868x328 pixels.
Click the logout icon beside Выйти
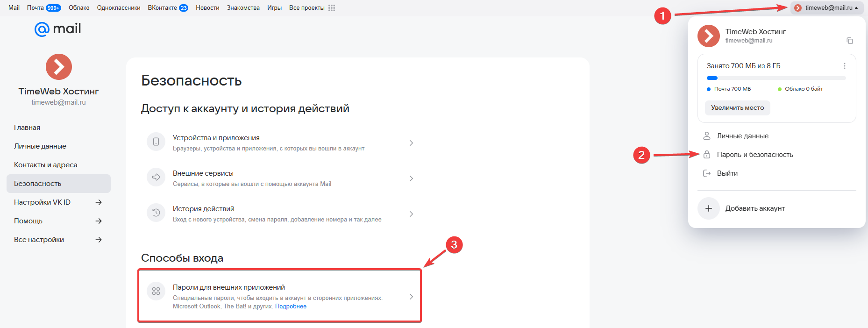tap(707, 173)
